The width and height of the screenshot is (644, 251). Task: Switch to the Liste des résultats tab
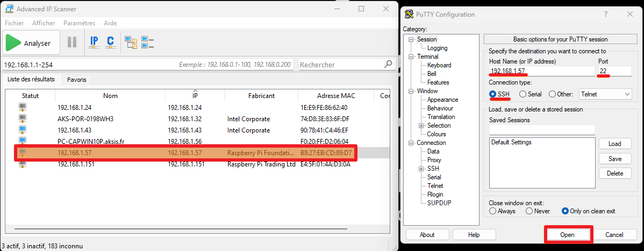click(31, 79)
